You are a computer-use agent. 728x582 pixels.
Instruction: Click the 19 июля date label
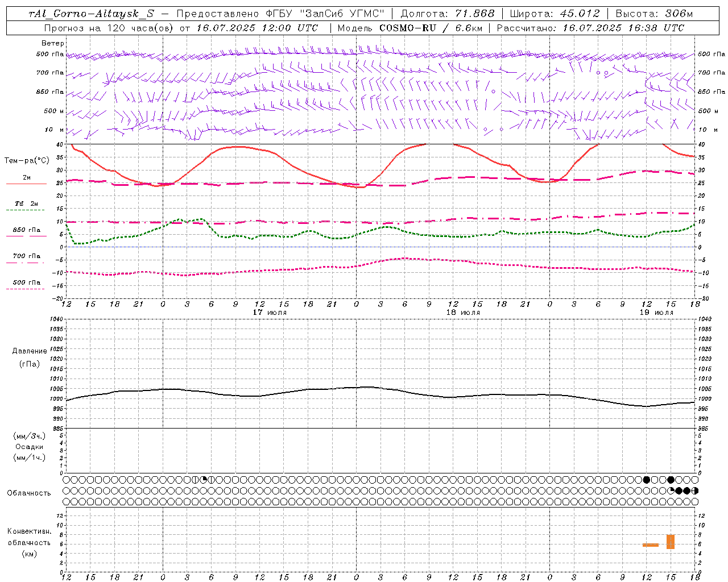pyautogui.click(x=656, y=312)
